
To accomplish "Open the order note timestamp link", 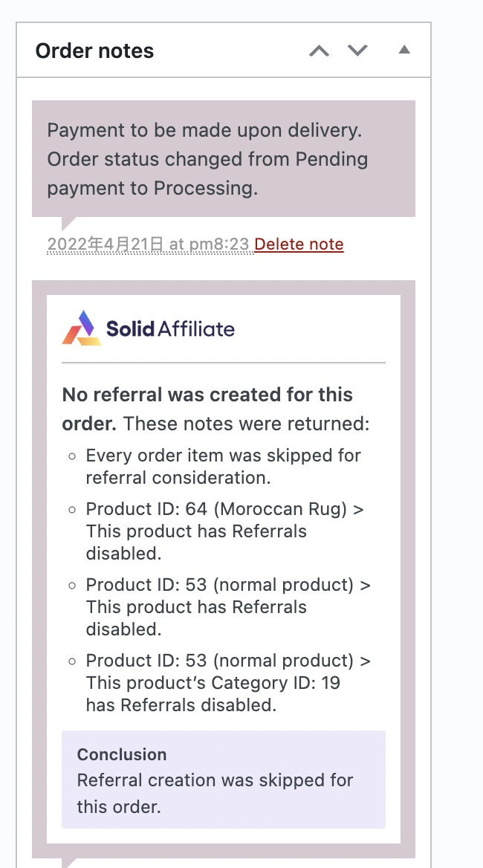I will tap(147, 244).
